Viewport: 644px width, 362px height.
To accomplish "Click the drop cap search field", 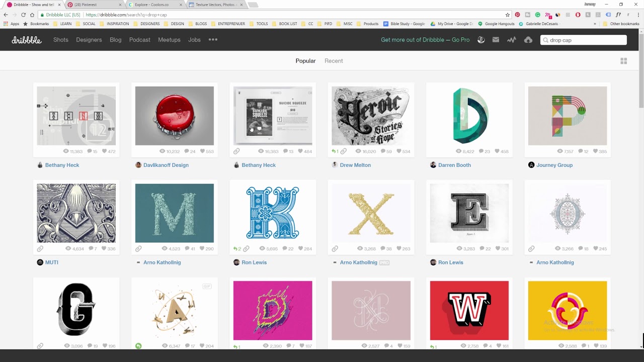I will 584,40.
